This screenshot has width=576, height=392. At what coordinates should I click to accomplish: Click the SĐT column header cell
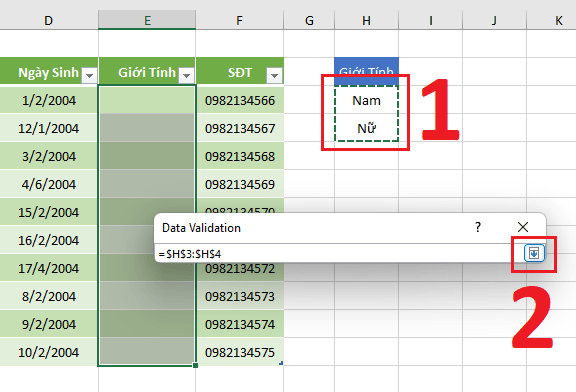click(240, 72)
